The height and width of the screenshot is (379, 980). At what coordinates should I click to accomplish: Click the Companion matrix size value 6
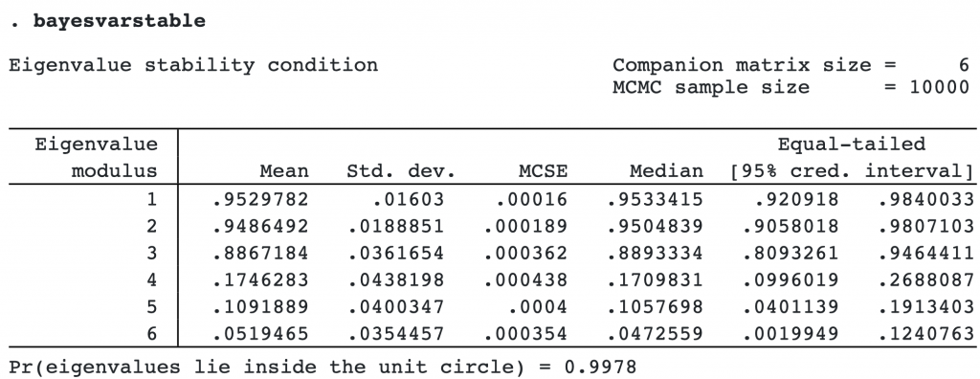coord(964,65)
